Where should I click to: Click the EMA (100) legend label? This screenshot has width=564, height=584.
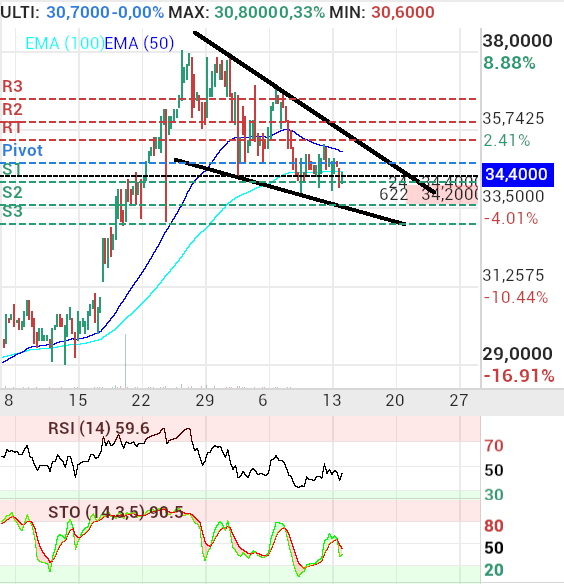point(65,43)
